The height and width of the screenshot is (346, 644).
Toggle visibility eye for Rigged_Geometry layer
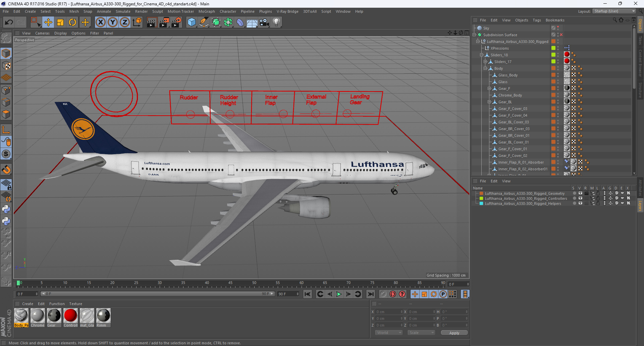click(580, 193)
